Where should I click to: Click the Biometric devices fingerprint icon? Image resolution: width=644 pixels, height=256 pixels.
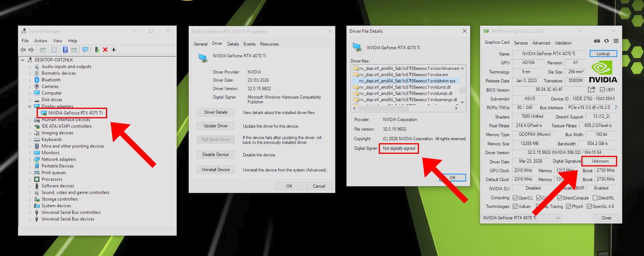pos(37,73)
